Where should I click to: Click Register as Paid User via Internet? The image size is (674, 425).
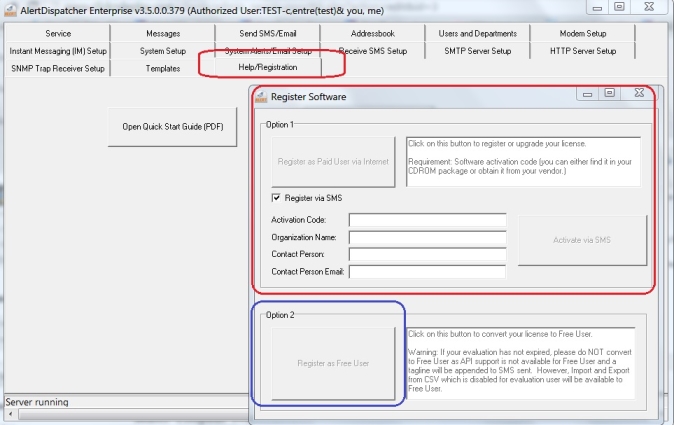(x=333, y=162)
